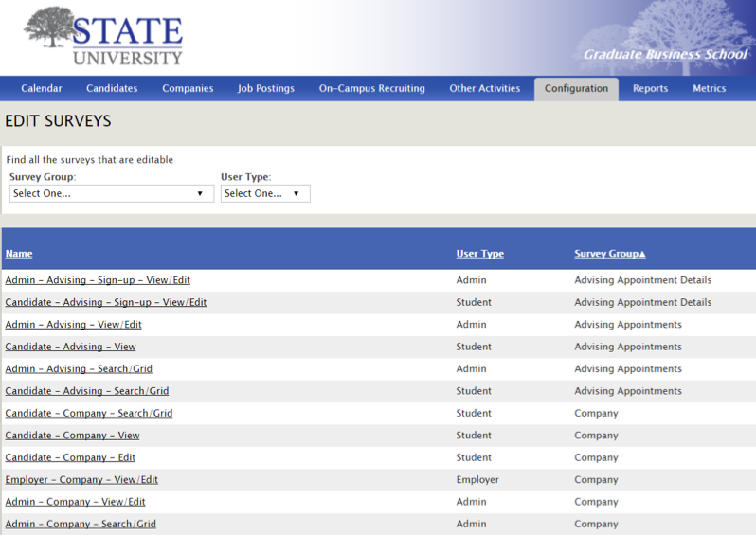756x535 pixels.
Task: Click the Graduate Business School banner text
Action: (x=665, y=54)
